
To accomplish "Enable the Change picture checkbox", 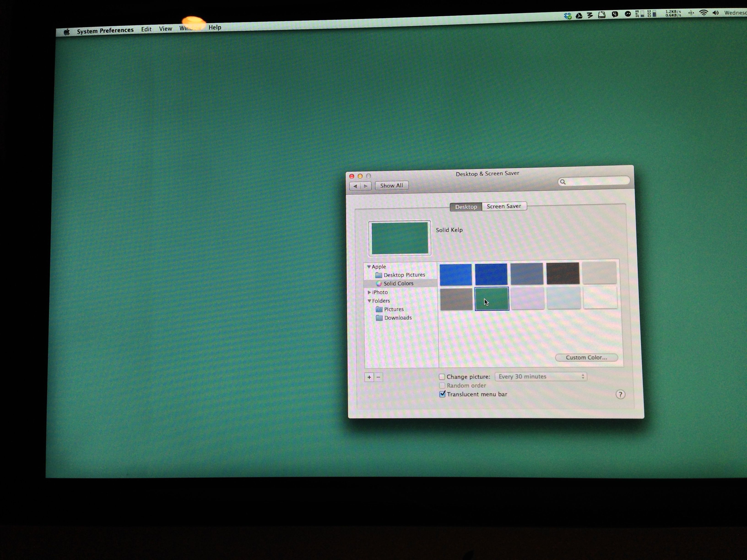I will [442, 377].
